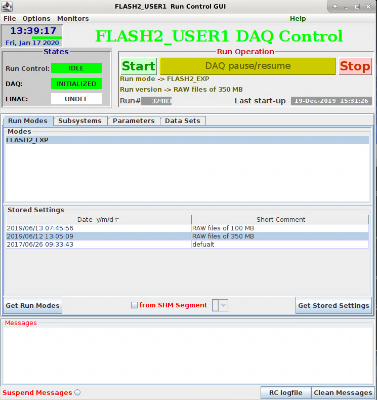Toggle the from SHM Segment checkbox
Viewport: 377px width, 400px height.
[x=134, y=305]
